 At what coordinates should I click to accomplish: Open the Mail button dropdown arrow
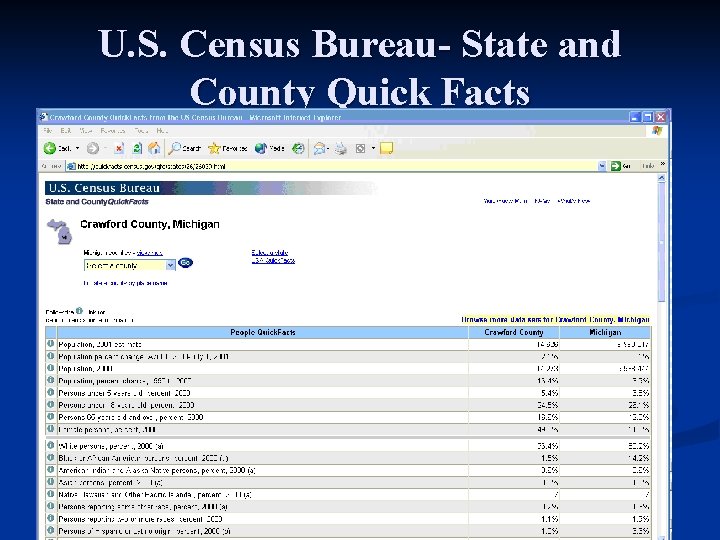(328, 148)
